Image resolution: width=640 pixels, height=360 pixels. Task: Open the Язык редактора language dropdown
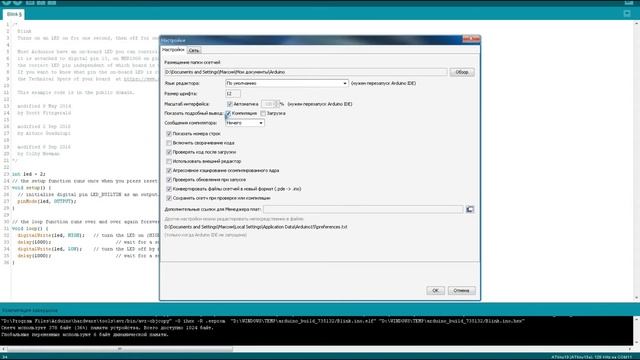287,83
